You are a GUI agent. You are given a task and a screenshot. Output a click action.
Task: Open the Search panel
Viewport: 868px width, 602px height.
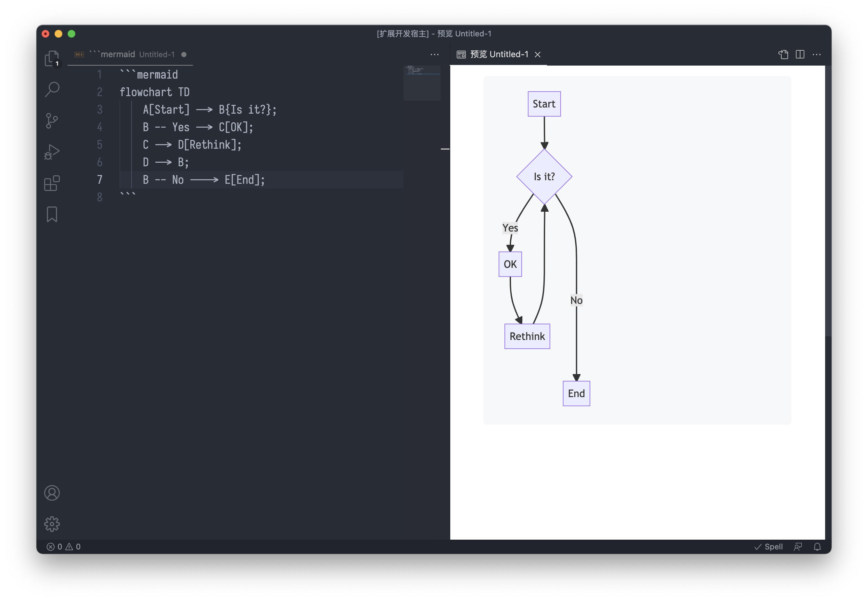click(52, 90)
